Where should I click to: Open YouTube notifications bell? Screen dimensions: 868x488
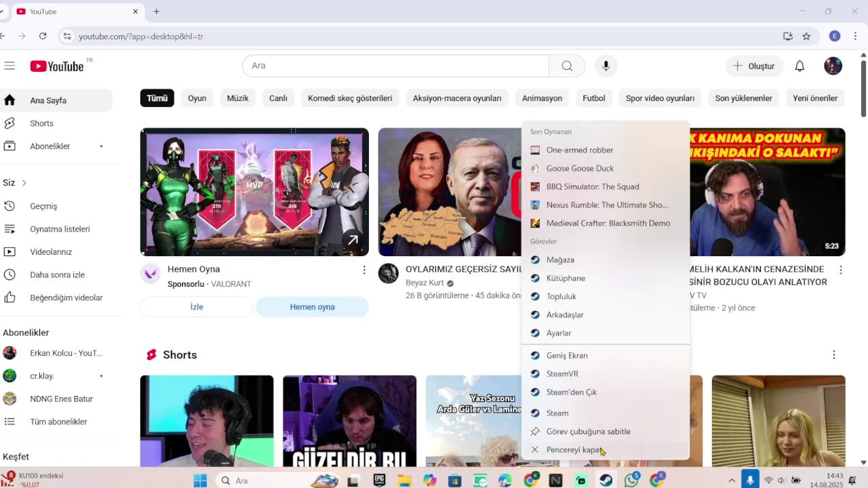pos(800,66)
